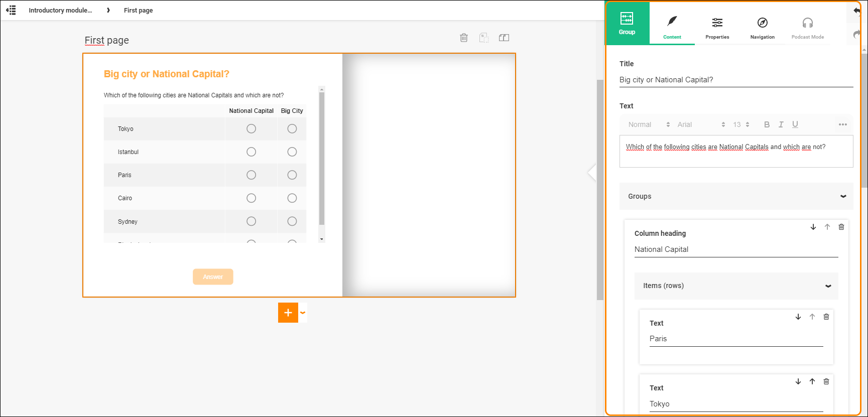Collapse the Groups section
Viewport: 868px width, 417px height.
(843, 196)
